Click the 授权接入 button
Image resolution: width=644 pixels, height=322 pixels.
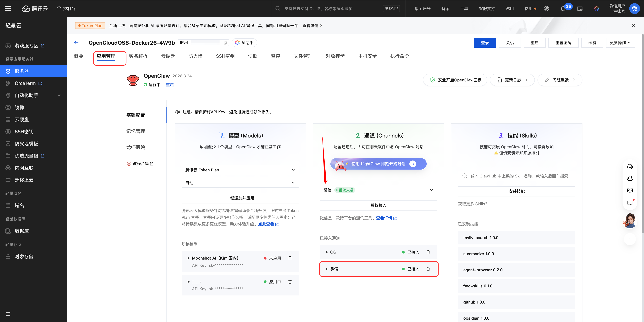coord(378,205)
